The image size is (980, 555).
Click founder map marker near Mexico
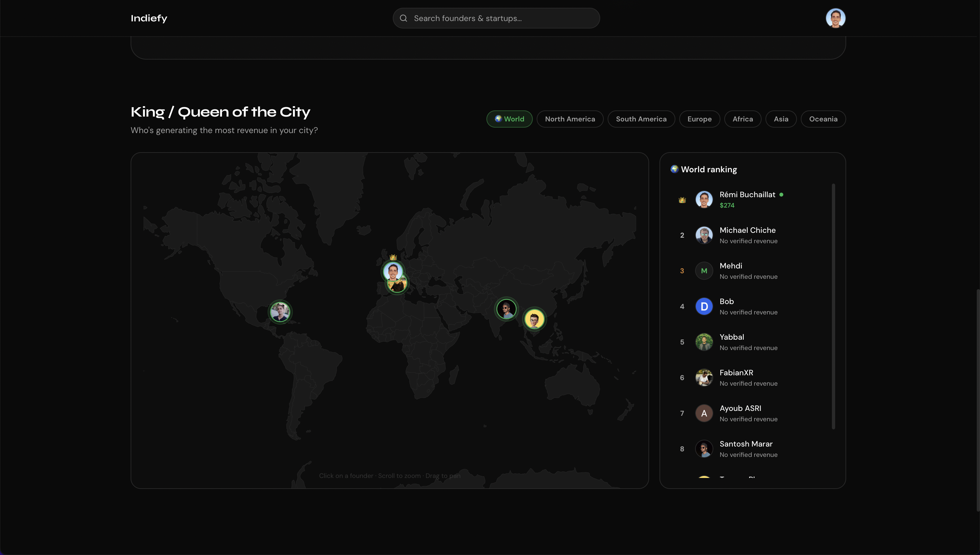click(280, 312)
